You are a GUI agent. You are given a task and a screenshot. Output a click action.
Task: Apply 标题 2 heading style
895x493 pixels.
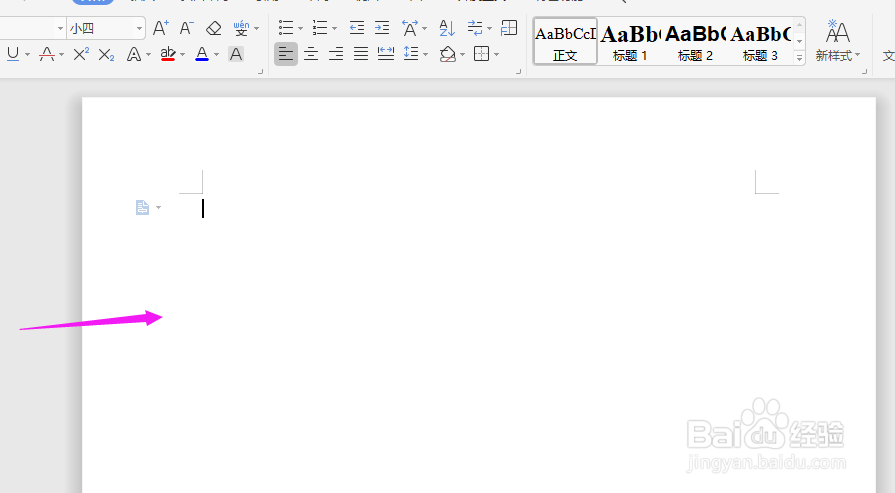pyautogui.click(x=695, y=41)
